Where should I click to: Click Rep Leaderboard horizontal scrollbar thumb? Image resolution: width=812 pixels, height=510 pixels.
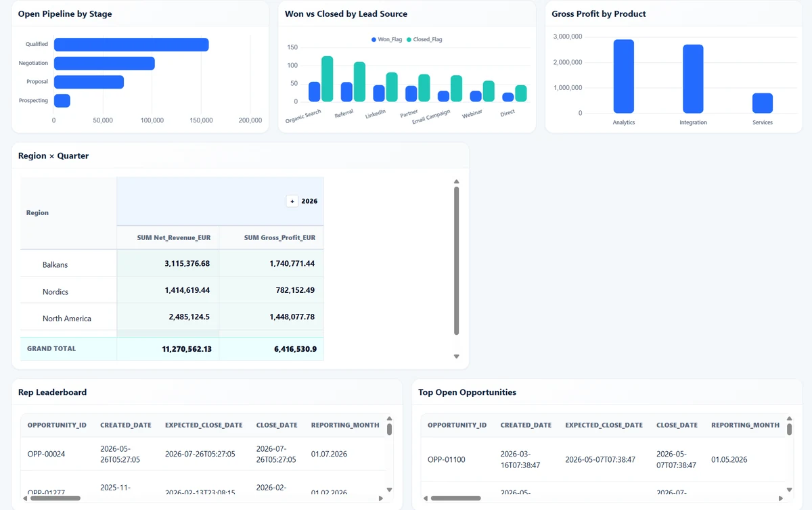[x=54, y=498]
